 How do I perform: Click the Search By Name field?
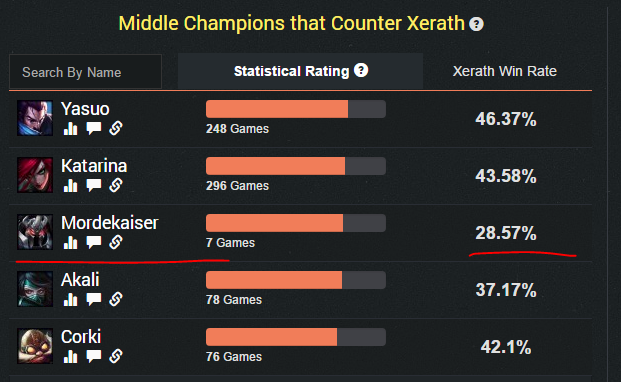pos(86,72)
